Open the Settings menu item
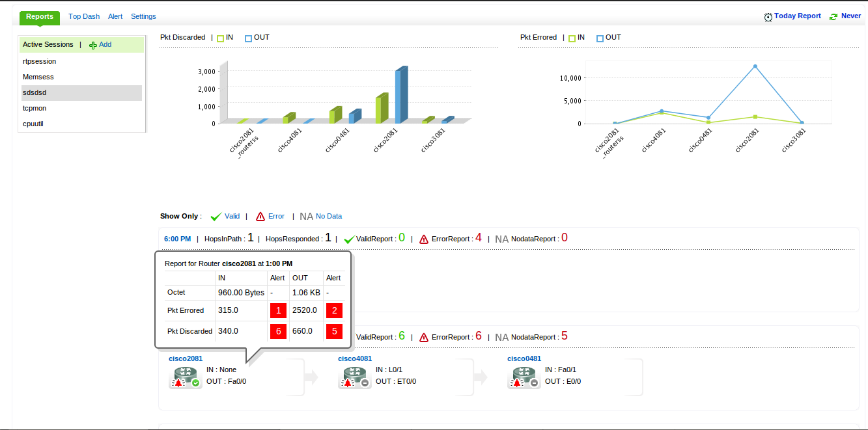Screen dimensions: 868x430 [x=143, y=16]
